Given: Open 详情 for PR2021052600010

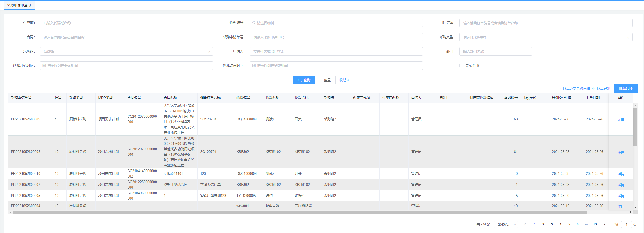Looking at the screenshot, I should tap(621, 174).
